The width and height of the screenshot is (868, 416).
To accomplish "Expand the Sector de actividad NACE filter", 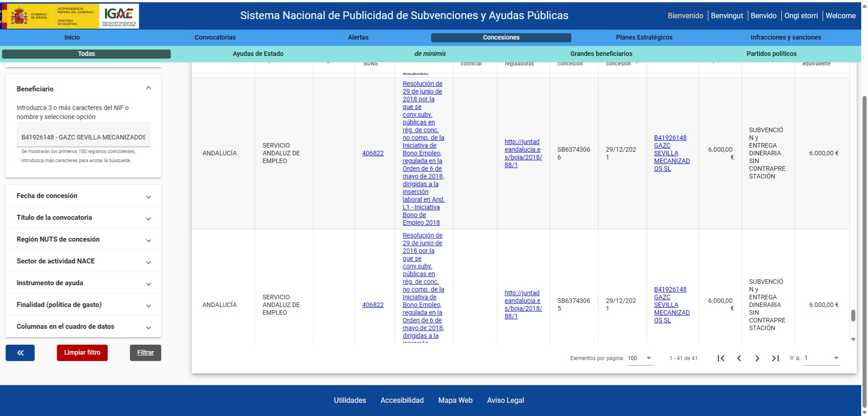I will click(x=148, y=262).
